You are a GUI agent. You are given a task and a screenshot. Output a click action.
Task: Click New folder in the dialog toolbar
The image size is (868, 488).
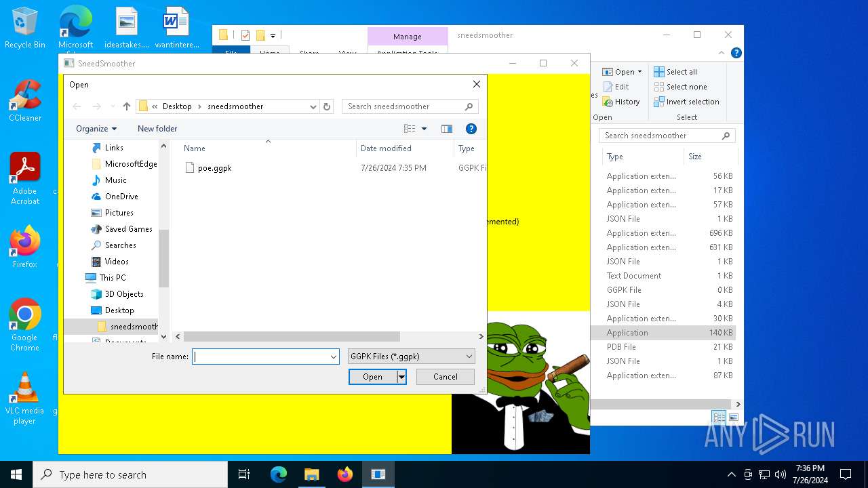(157, 129)
